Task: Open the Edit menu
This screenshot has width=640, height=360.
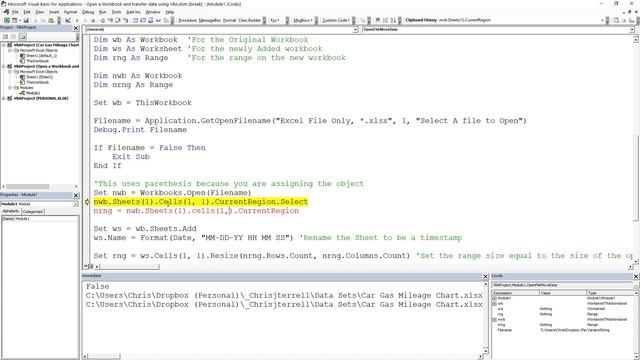Action: point(27,12)
